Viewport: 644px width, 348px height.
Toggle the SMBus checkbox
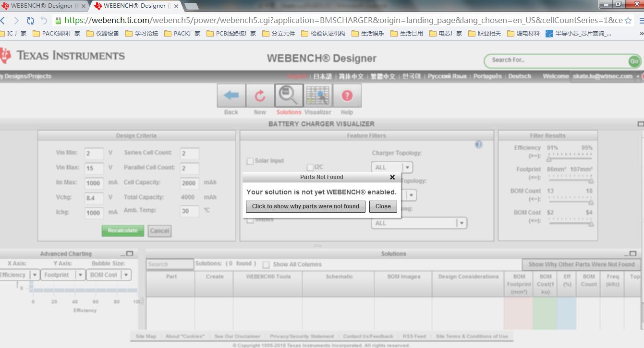[250, 220]
